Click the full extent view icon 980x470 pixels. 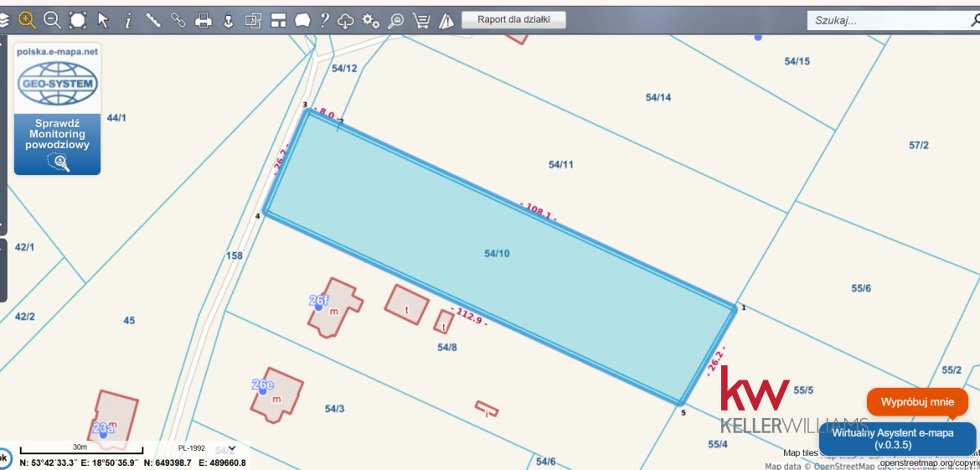77,20
